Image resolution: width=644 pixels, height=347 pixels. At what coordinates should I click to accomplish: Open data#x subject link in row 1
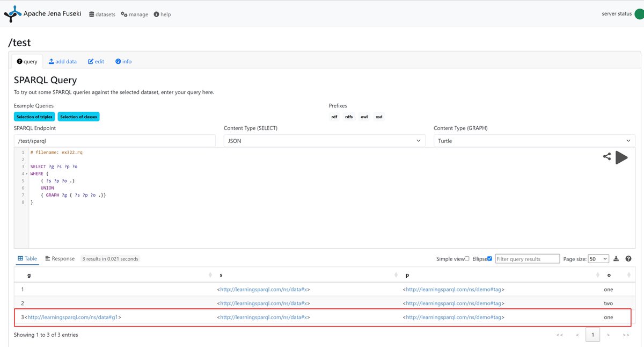pos(264,289)
